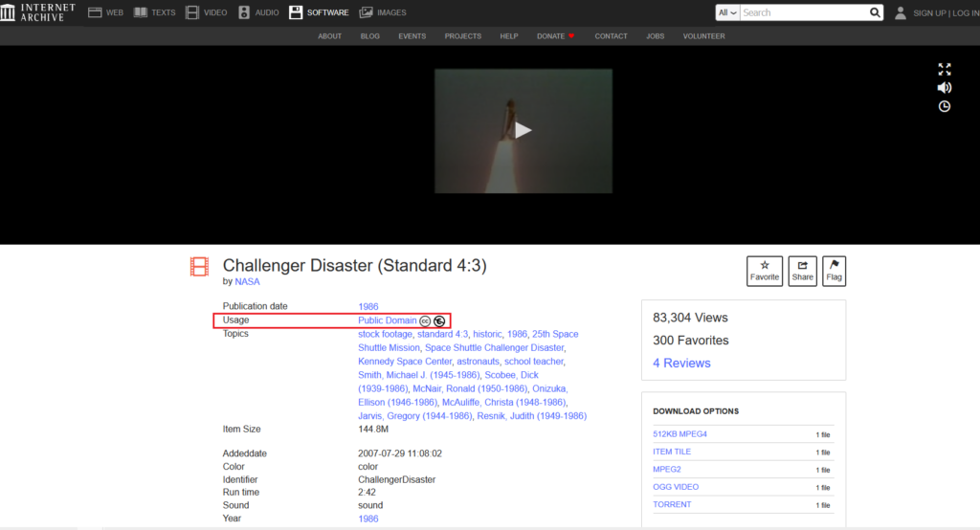Viewport: 980px width, 530px height.
Task: Expand the All search scope dropdown
Action: pos(727,12)
